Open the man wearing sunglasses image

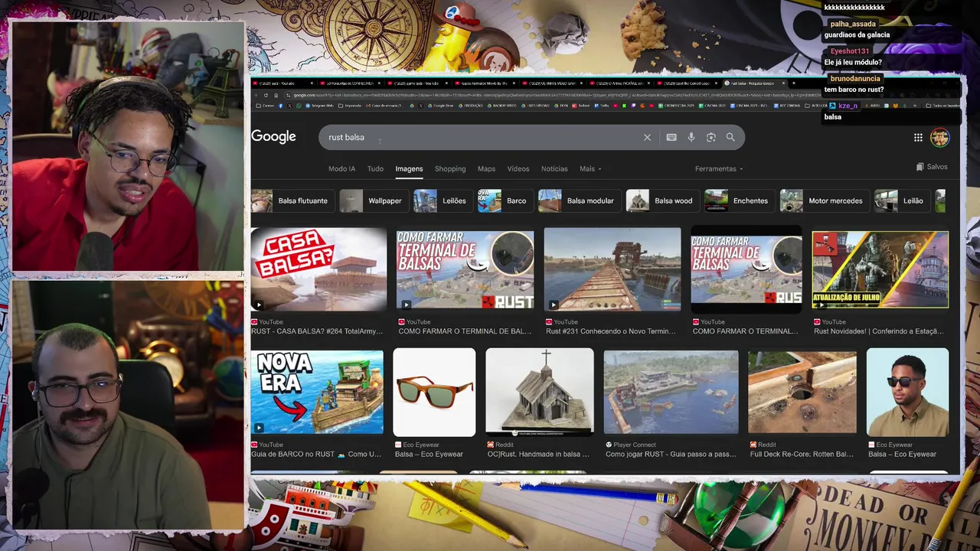coord(907,393)
